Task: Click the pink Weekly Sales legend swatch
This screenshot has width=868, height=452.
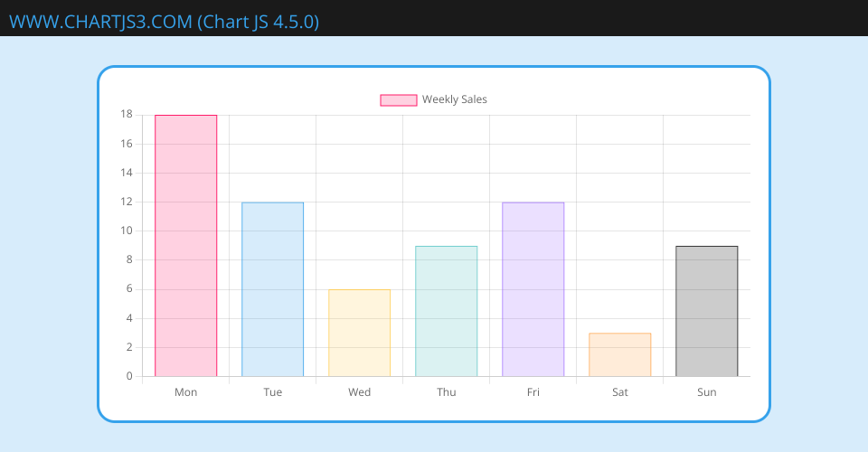Action: click(x=398, y=99)
